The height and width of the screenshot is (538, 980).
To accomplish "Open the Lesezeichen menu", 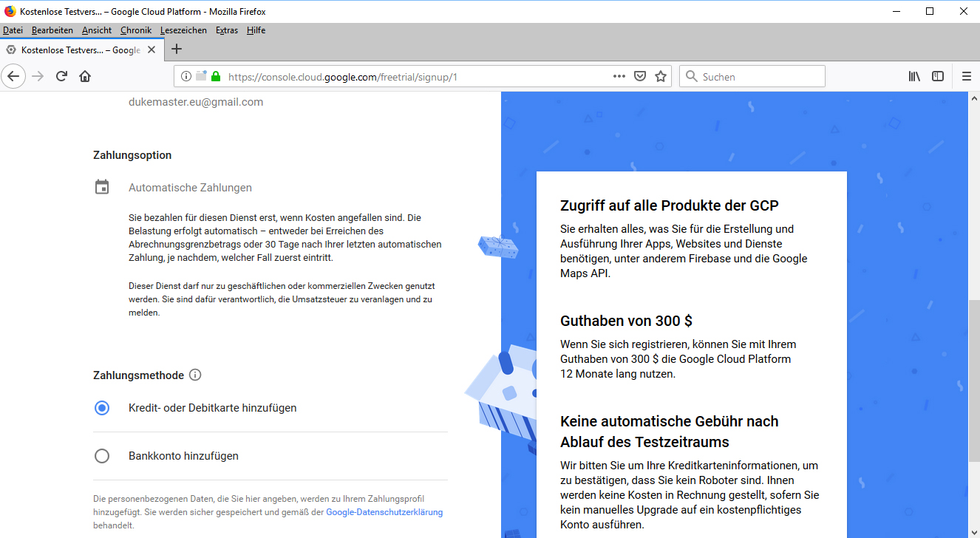I will point(183,30).
